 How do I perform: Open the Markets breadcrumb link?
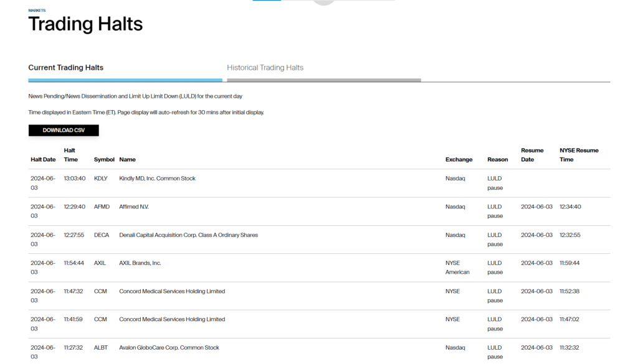coord(37,11)
